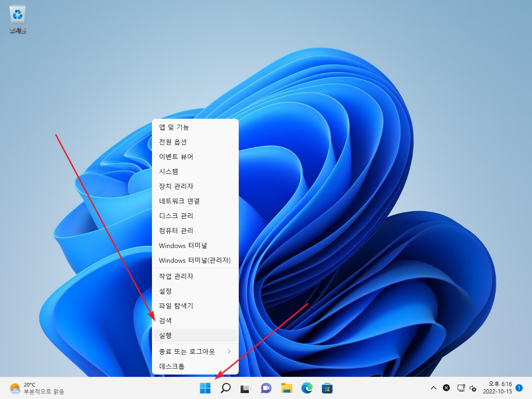Choose 데스크톱 at the menu bottom

tap(195, 366)
